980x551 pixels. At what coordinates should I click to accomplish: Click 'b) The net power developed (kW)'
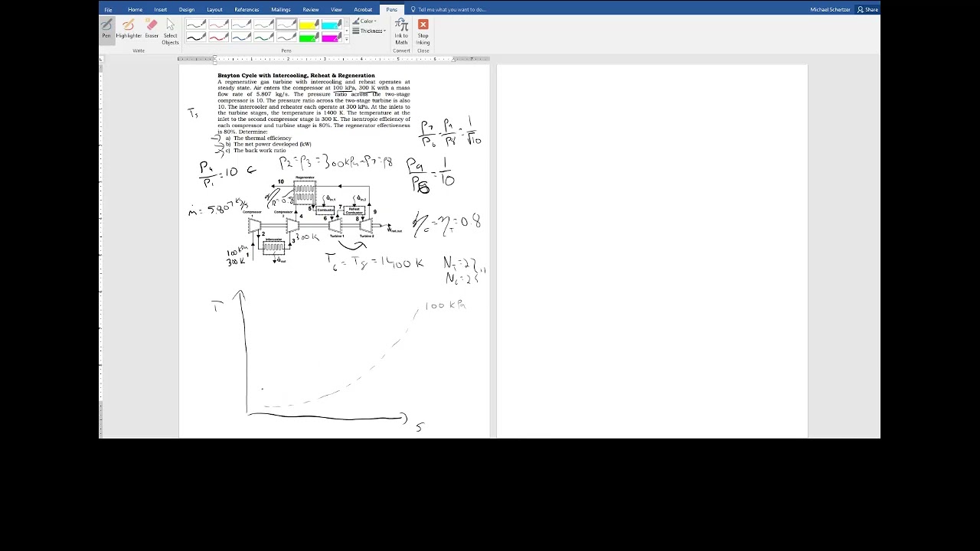point(268,144)
